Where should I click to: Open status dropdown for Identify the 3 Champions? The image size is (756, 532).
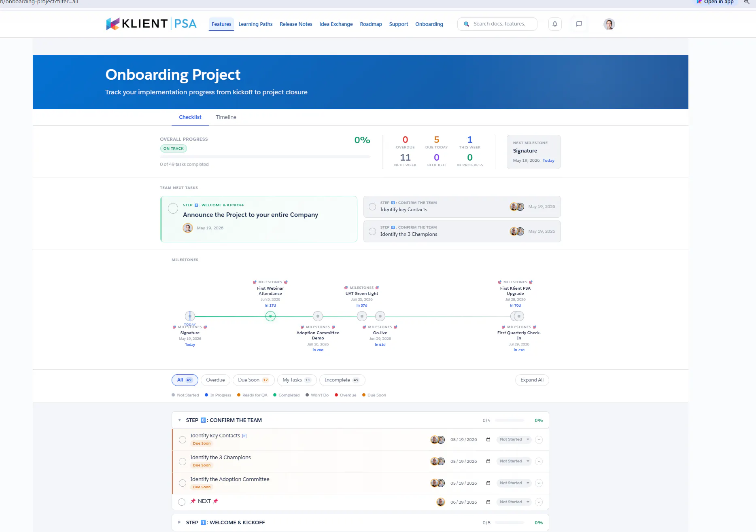[514, 461]
